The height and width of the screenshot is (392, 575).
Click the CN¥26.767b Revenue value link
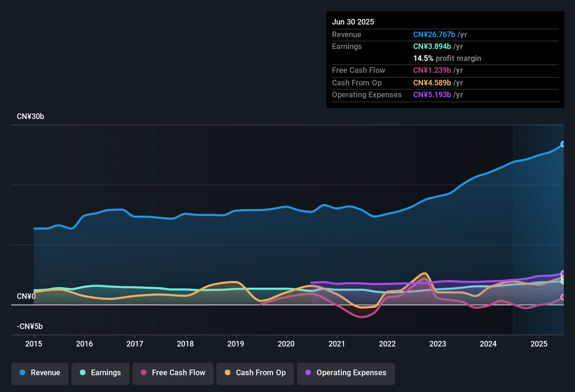click(434, 34)
